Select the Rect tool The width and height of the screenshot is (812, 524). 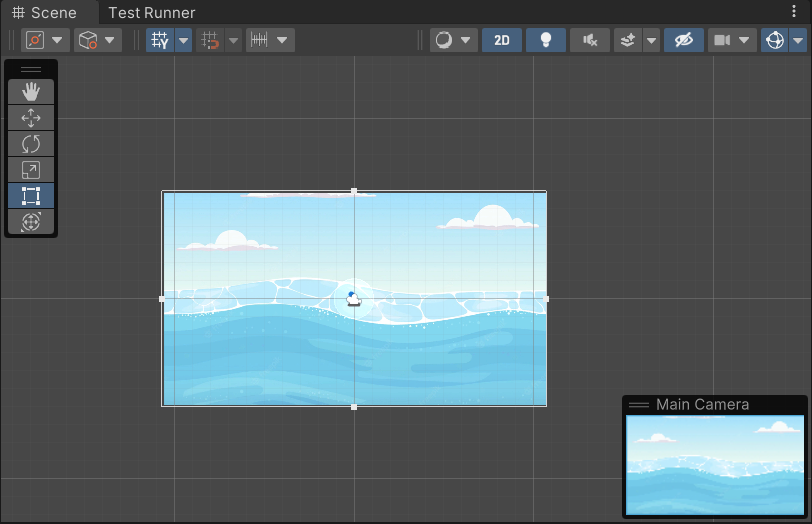(x=31, y=196)
